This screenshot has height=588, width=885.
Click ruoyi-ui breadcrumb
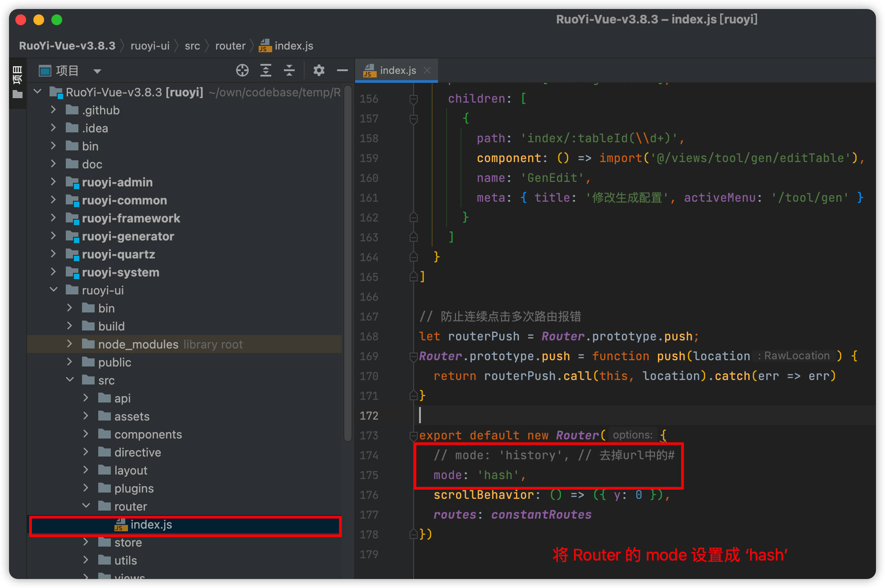coord(150,46)
